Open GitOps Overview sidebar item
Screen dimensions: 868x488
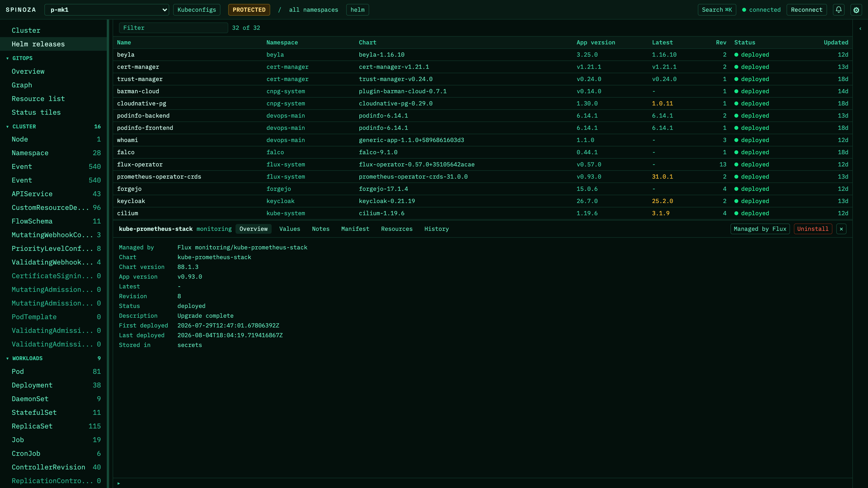coord(53,71)
